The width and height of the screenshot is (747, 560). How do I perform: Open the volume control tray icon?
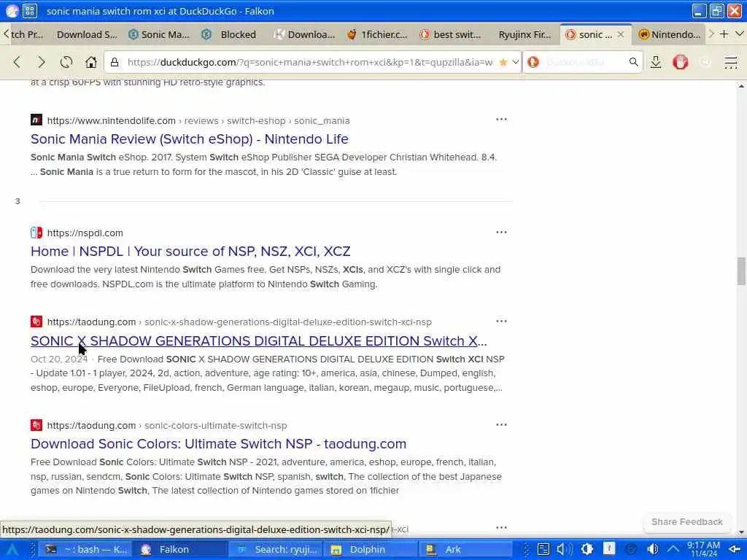click(x=565, y=549)
